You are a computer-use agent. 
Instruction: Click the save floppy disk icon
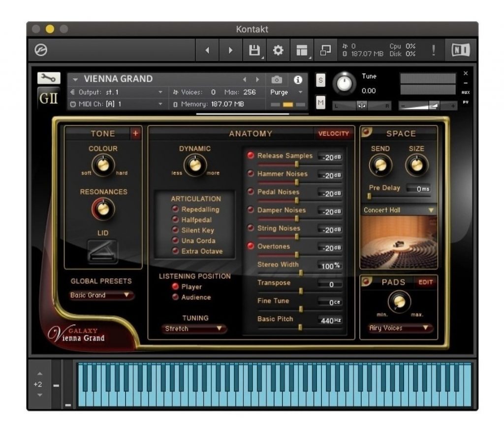(x=254, y=50)
